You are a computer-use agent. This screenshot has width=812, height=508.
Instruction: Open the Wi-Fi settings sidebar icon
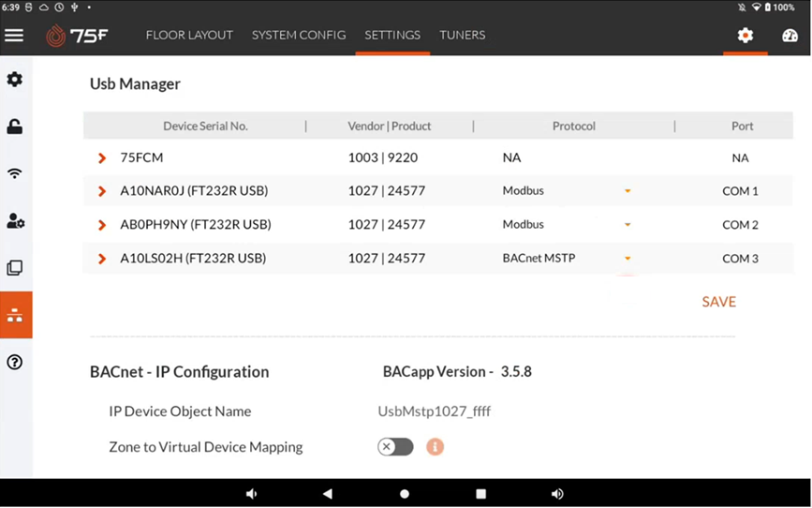(x=14, y=173)
